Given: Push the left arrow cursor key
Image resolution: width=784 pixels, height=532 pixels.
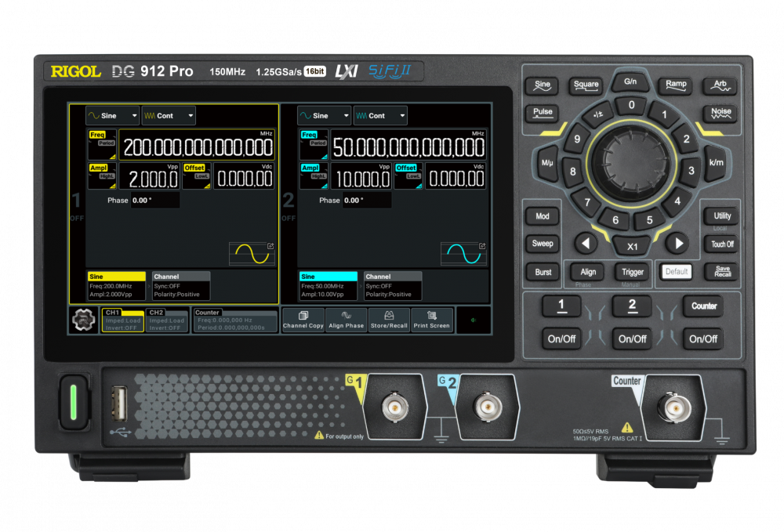Looking at the screenshot, I should (x=586, y=243).
